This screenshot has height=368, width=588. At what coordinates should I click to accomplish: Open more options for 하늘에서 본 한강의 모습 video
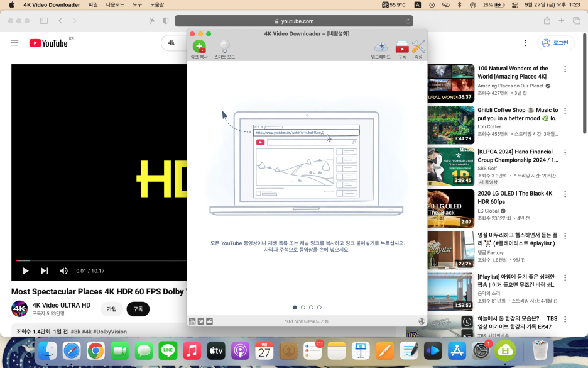[x=565, y=319]
